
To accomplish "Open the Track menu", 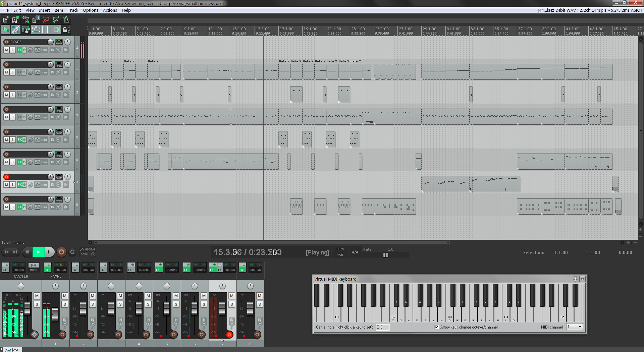I will (x=73, y=10).
